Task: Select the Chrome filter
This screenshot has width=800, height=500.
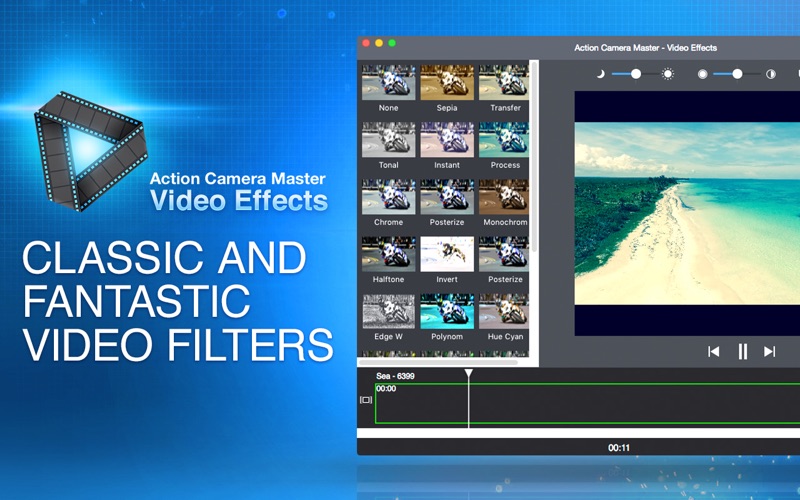Action: [388, 196]
